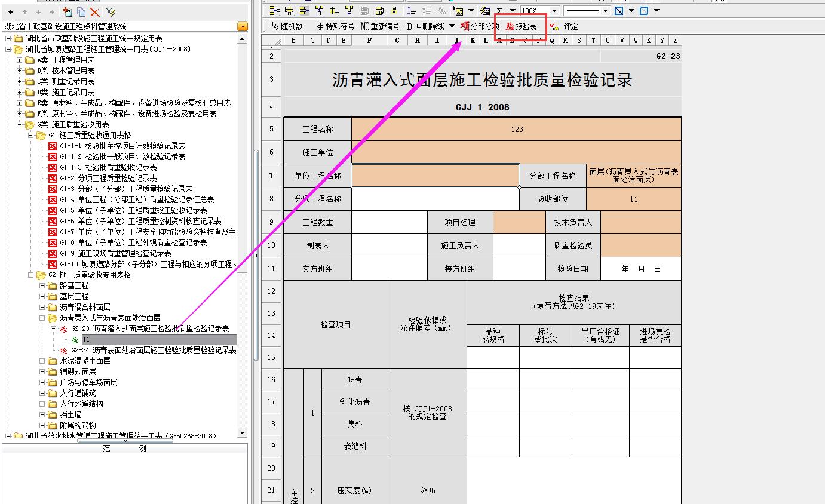Click the filter funnel icon
This screenshot has width=825, height=504.
tap(111, 12)
